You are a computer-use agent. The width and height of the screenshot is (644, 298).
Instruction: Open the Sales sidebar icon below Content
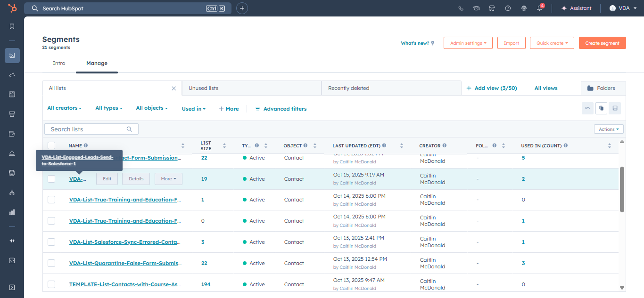[12, 114]
